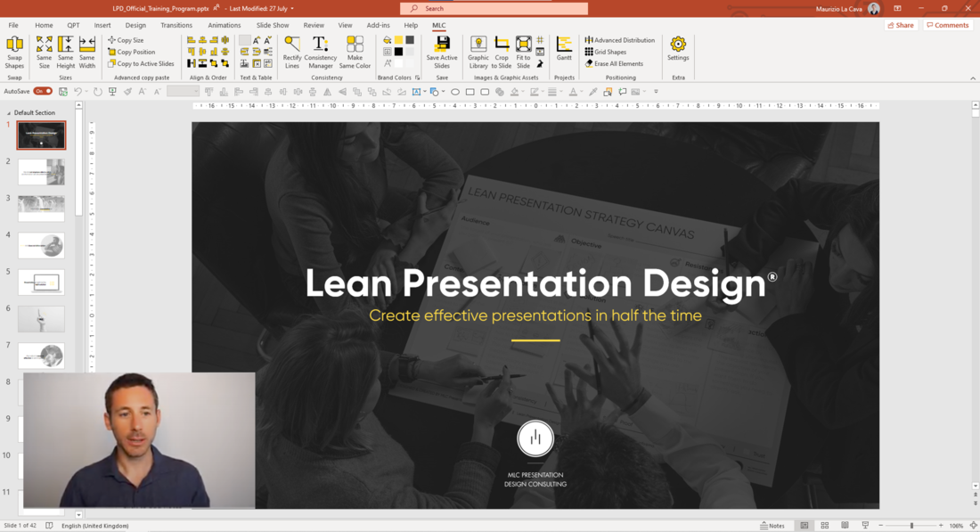Select the yellow brand color swatch
Screen dimensions: 980x532
tap(398, 40)
